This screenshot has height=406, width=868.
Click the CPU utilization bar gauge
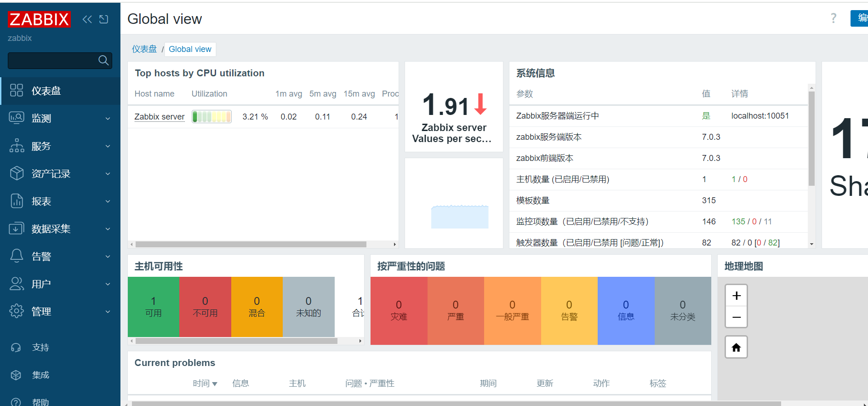(x=211, y=117)
